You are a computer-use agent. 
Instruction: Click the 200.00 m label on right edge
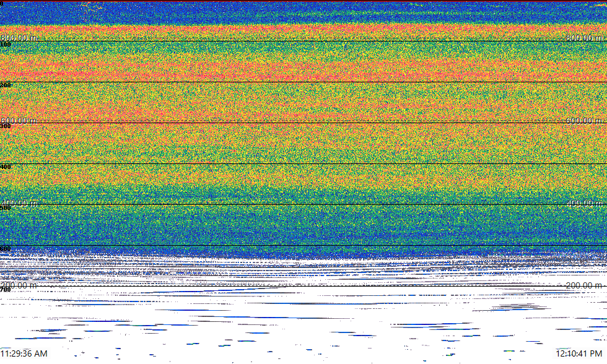click(x=584, y=285)
